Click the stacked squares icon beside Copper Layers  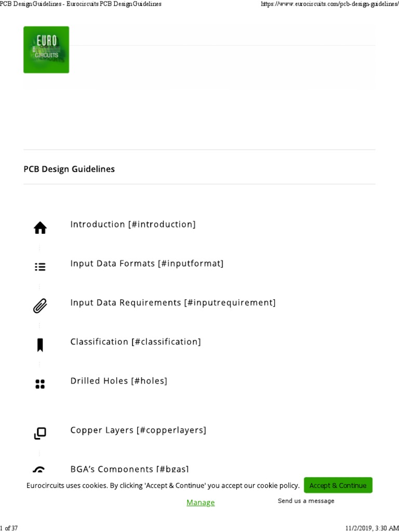[40, 433]
